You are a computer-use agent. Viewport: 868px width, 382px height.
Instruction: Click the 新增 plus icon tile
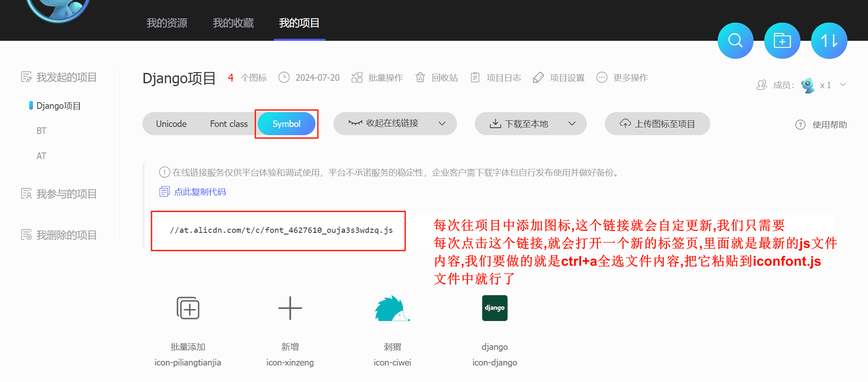click(290, 308)
